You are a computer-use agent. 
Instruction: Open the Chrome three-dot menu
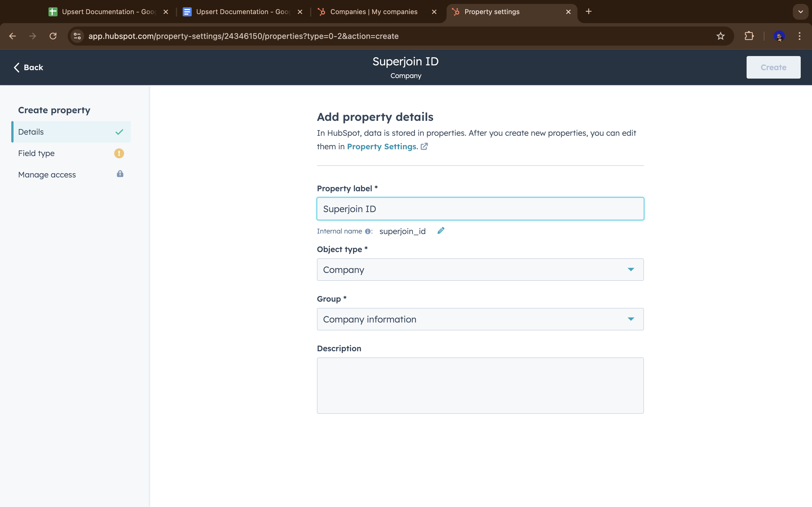(x=800, y=36)
